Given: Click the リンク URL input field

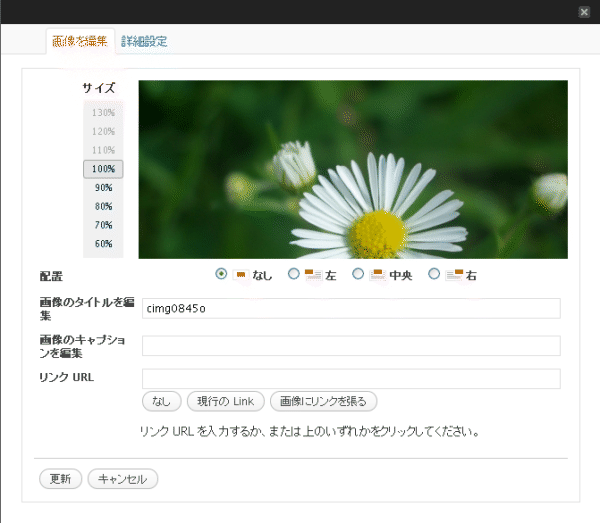Looking at the screenshot, I should point(351,379).
